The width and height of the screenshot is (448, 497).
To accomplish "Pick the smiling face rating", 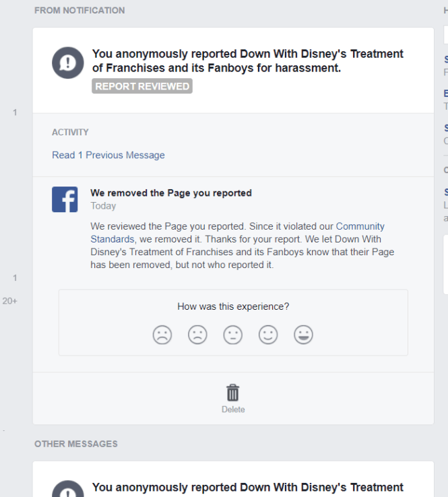I will [x=268, y=335].
